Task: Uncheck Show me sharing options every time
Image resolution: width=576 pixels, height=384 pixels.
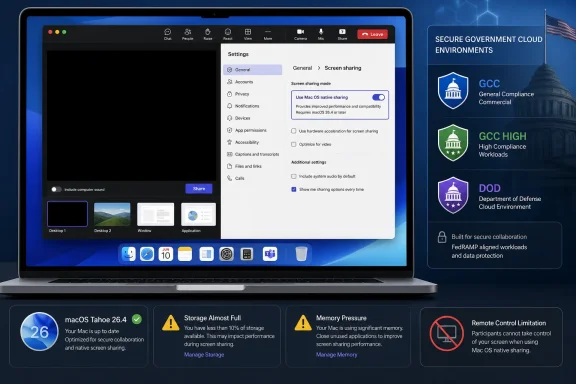Action: tap(294, 189)
